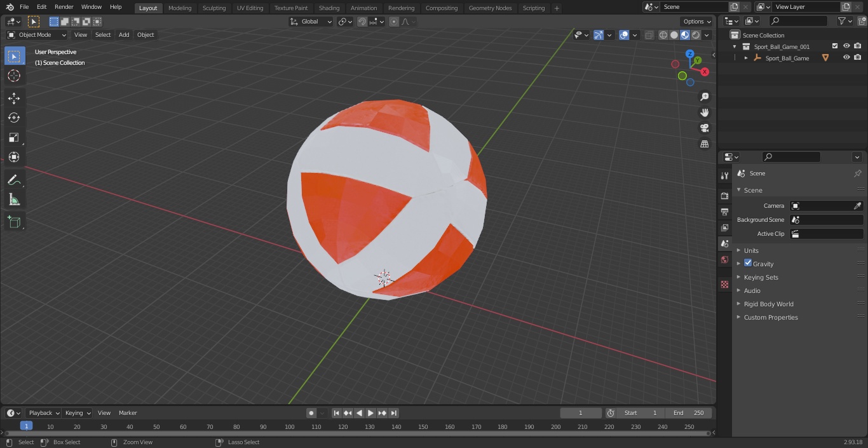Play the animation forward
The height and width of the screenshot is (448, 868).
(x=370, y=413)
